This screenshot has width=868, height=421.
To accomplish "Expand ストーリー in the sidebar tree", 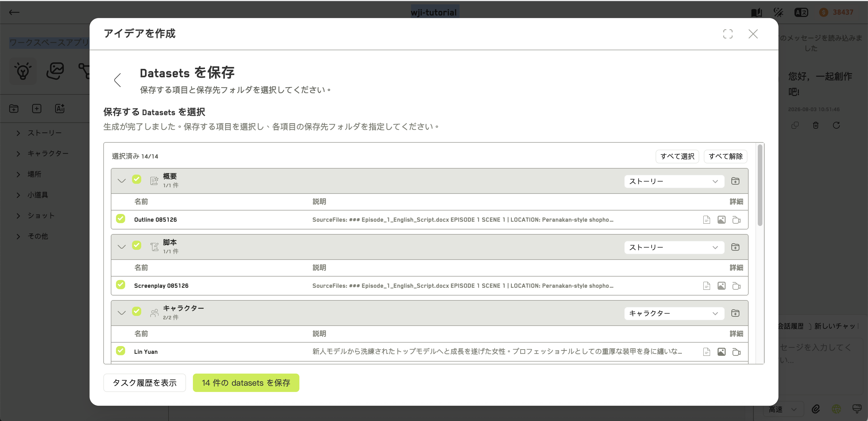I will (x=18, y=133).
